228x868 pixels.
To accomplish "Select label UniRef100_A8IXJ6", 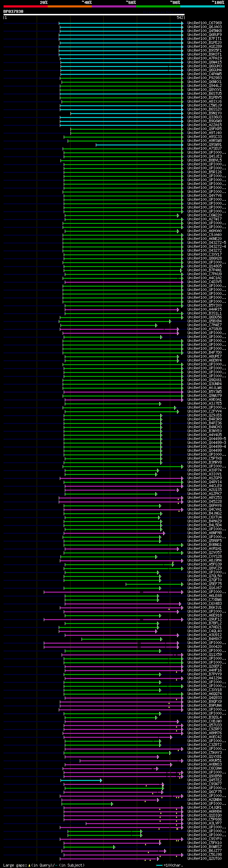I will tap(204, 102).
